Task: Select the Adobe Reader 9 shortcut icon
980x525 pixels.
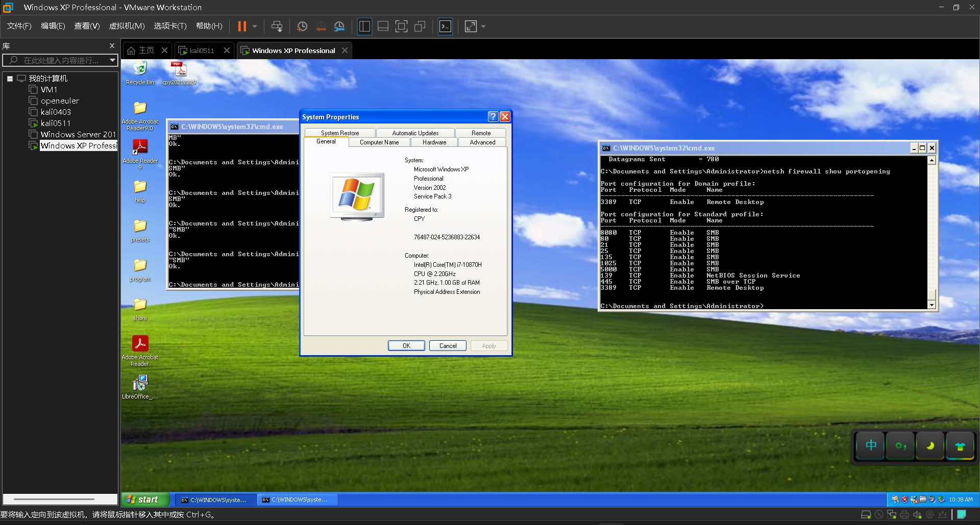Action: (140, 155)
